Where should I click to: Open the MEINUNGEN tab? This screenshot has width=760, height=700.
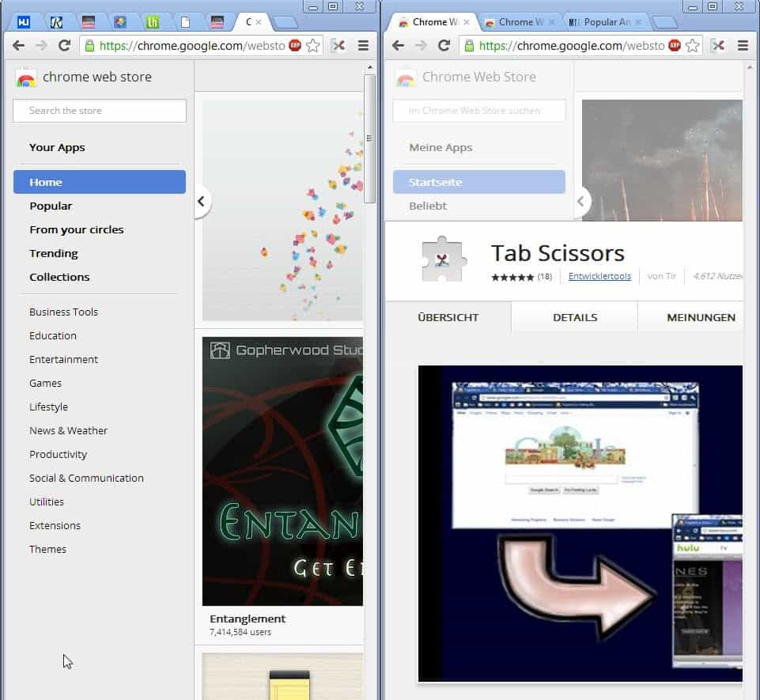pos(700,317)
